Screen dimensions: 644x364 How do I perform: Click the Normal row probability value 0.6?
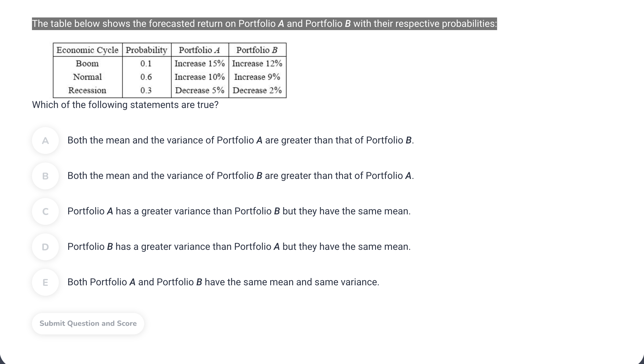[146, 77]
